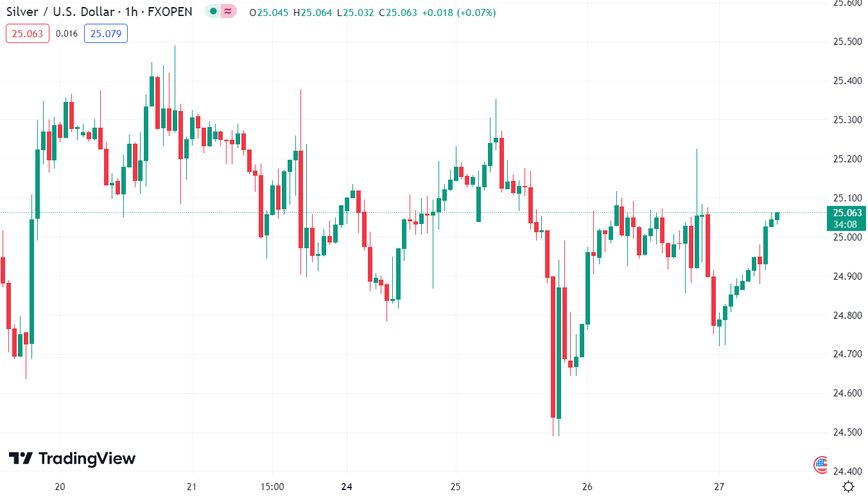Click the 0.016 spread value
The width and height of the screenshot is (868, 501).
pyautogui.click(x=67, y=33)
